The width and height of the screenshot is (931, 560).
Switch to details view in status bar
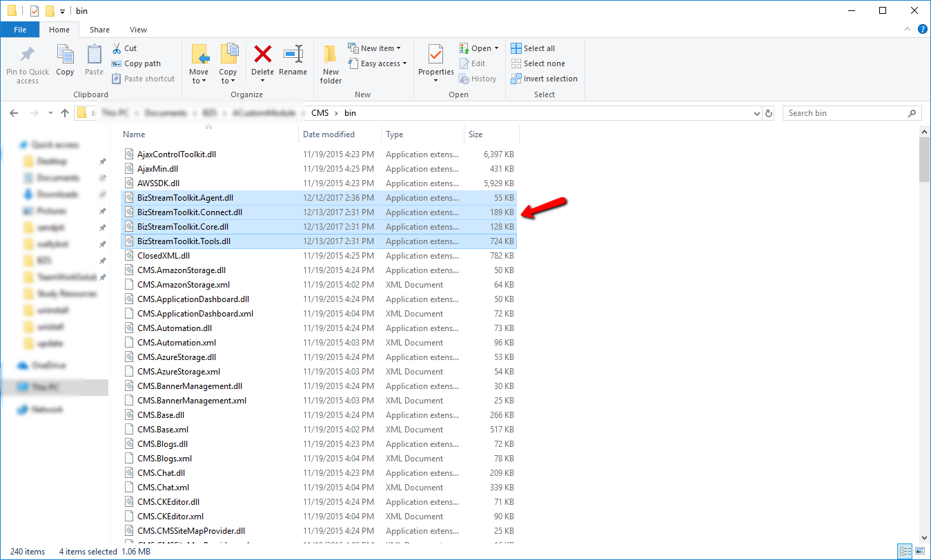click(x=905, y=551)
